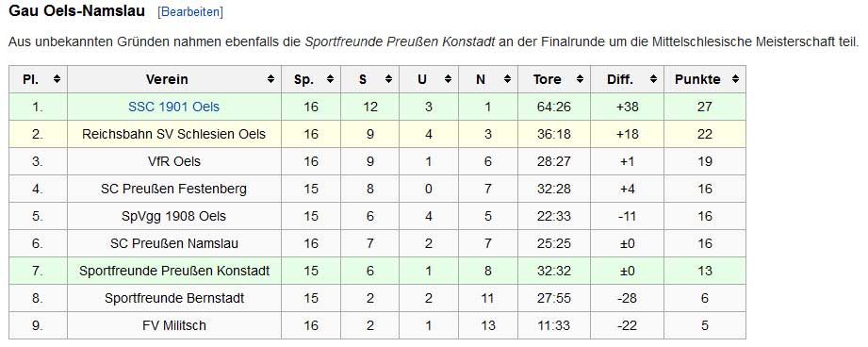
Task: Sort table by Pl. column arrows
Action: [57, 79]
